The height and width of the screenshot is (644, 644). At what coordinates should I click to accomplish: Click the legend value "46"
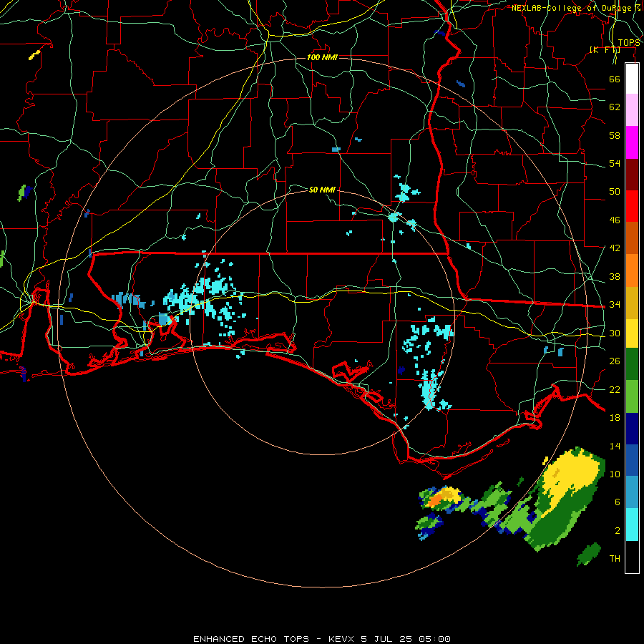pos(615,220)
